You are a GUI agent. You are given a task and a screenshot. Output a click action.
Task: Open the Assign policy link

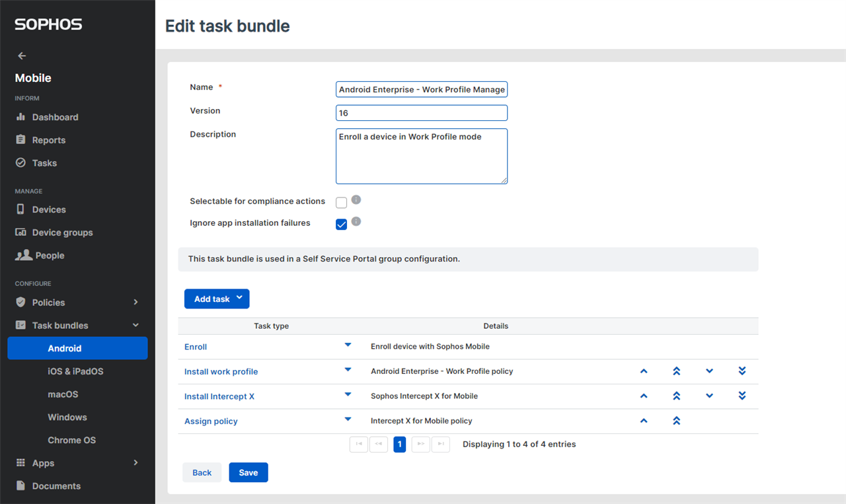[x=211, y=421]
